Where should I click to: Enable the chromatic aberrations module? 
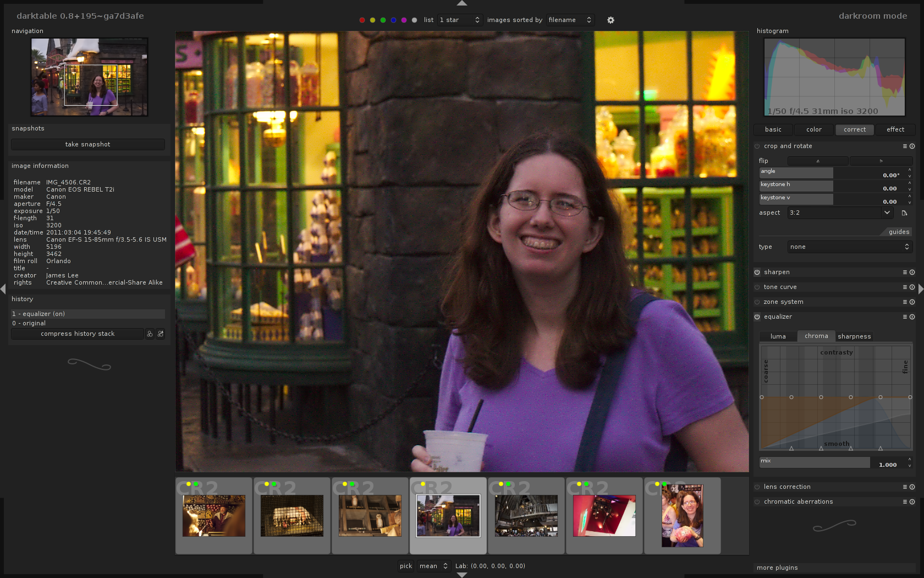click(x=757, y=502)
